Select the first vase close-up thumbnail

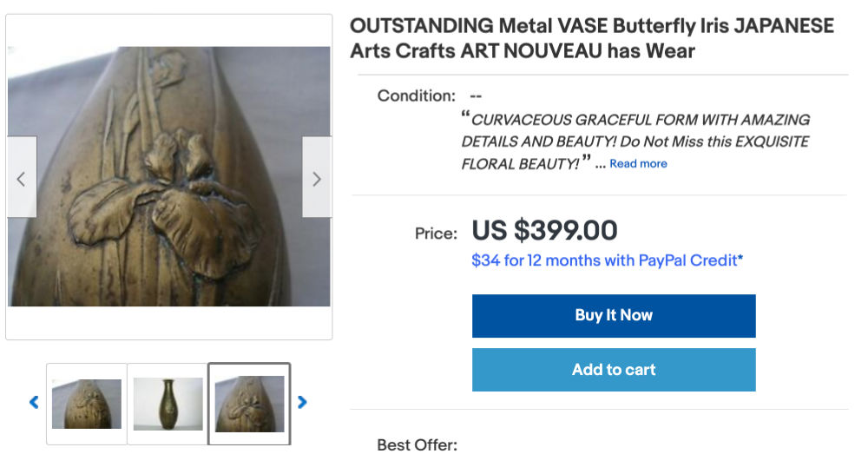86,403
